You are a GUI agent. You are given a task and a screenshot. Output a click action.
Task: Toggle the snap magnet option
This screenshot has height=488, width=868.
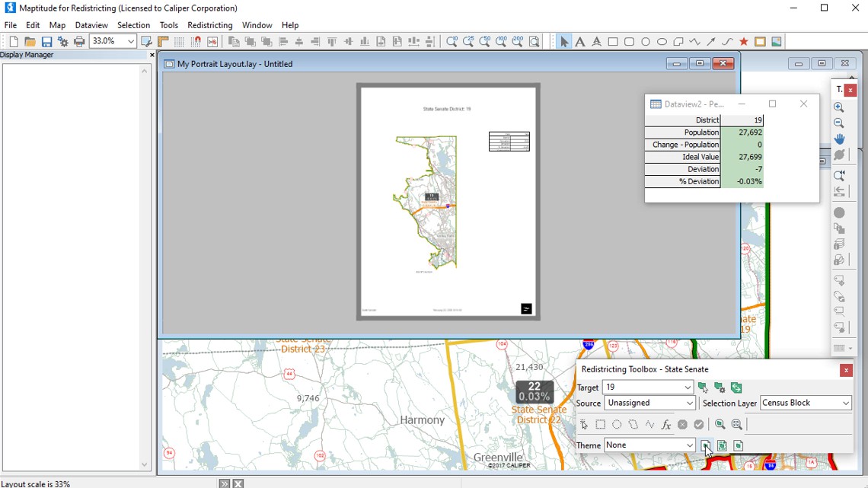click(x=196, y=42)
